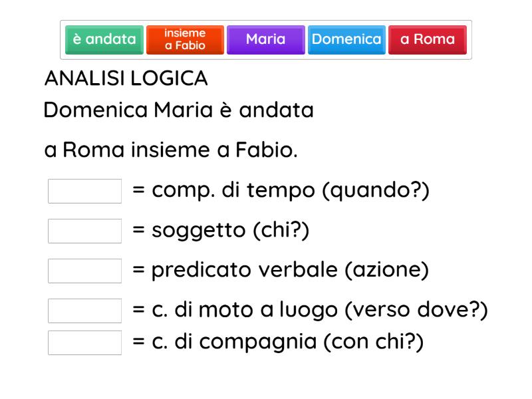The height and width of the screenshot is (399, 532).
Task: Click the empty box beside "predicato verbale"
Action: click(x=83, y=269)
